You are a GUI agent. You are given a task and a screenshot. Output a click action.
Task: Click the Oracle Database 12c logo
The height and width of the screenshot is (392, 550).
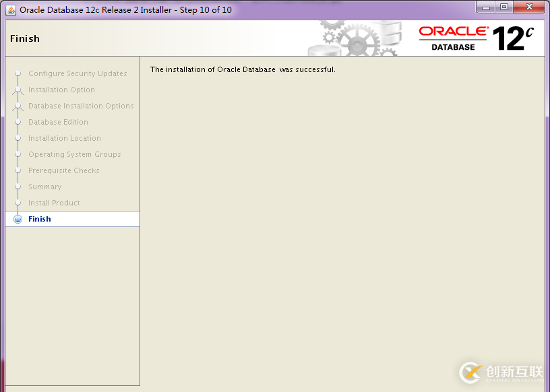(477, 38)
